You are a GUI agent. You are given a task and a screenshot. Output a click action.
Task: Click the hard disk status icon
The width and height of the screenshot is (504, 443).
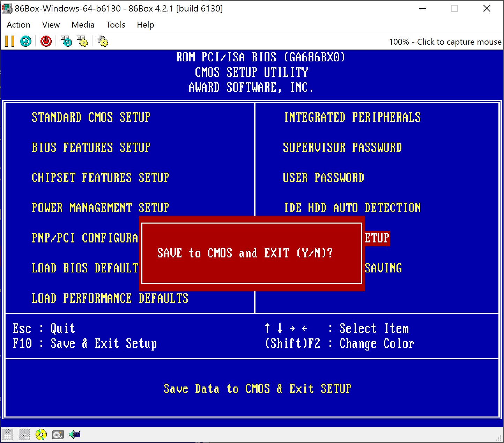click(58, 435)
